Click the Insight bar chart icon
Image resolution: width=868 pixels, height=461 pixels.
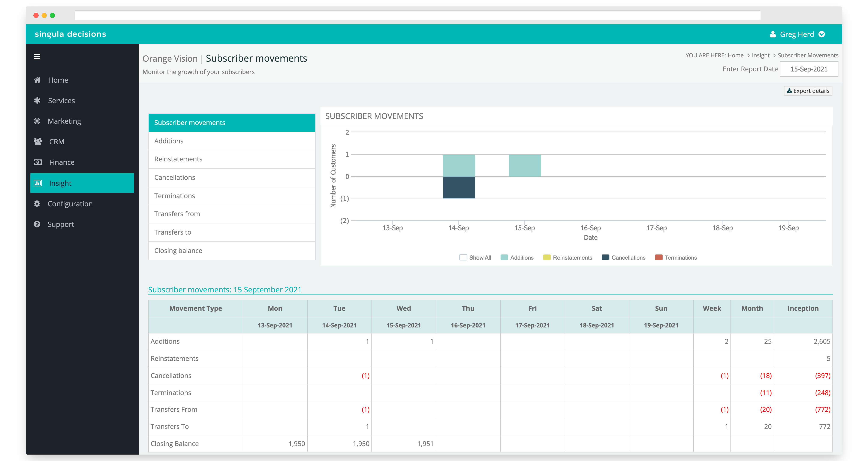coord(38,183)
